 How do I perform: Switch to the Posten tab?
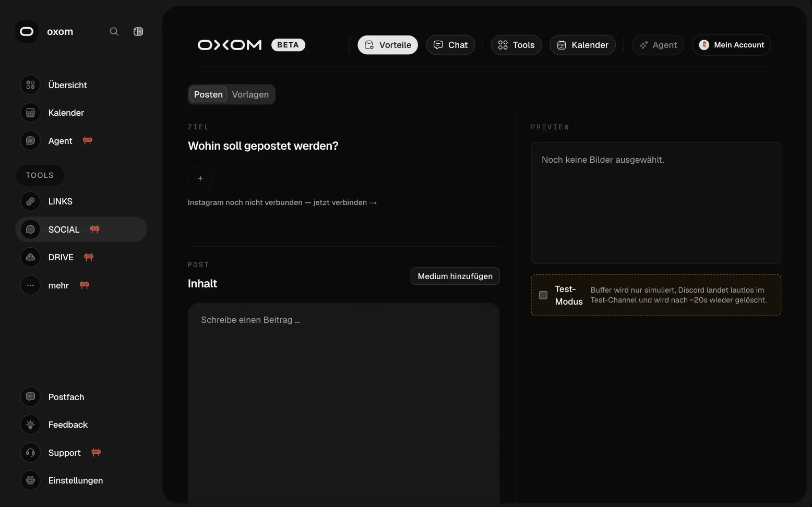point(208,94)
